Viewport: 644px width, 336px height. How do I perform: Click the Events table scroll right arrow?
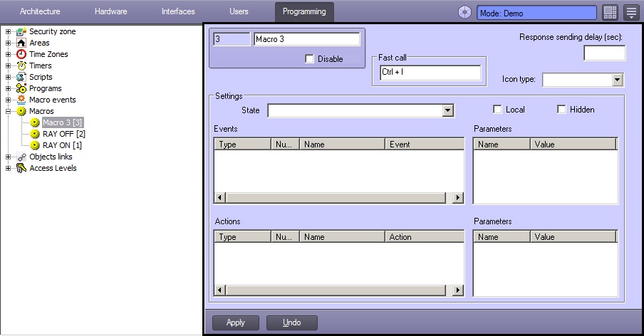458,198
